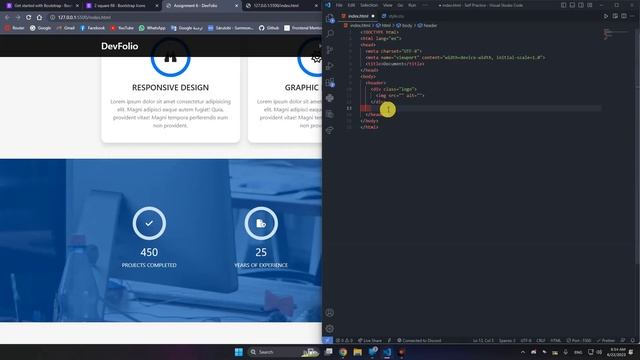Click the HTML language mode in status bar
This screenshot has width=640, height=360.
point(556,340)
